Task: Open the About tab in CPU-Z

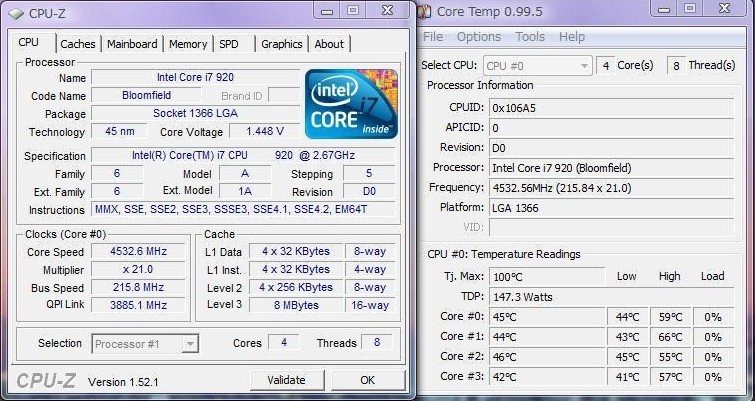Action: (329, 44)
